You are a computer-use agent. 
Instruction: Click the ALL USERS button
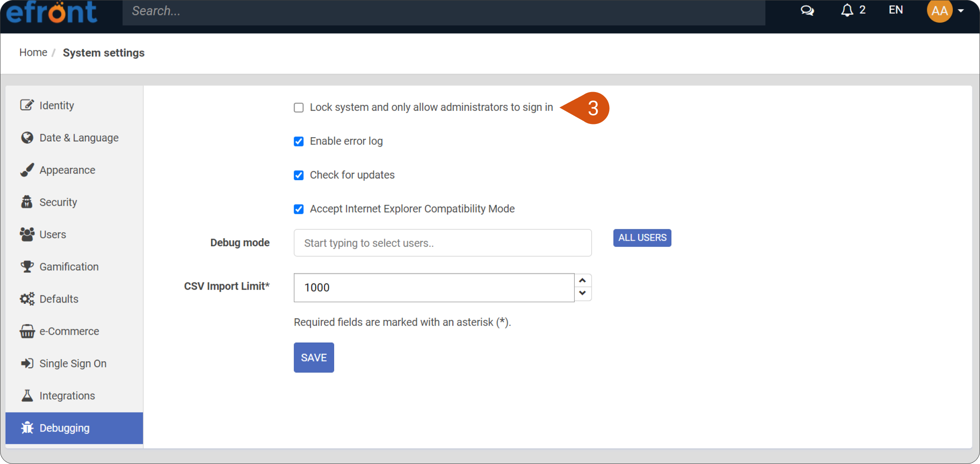pos(642,238)
